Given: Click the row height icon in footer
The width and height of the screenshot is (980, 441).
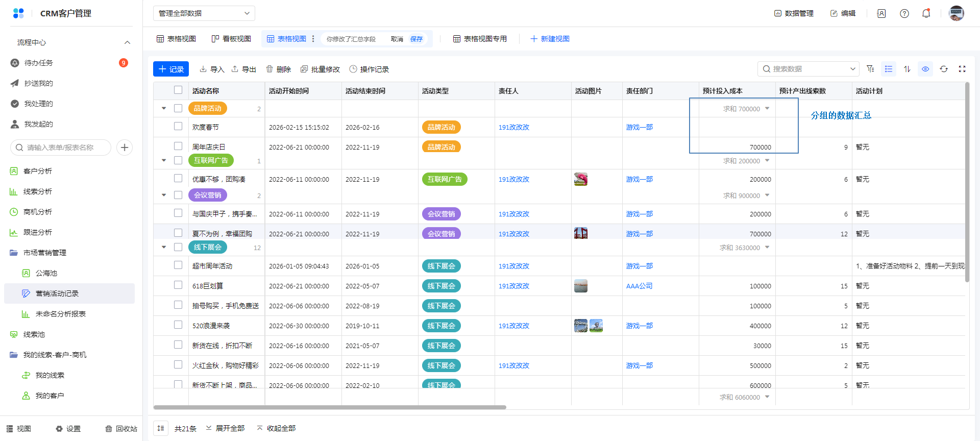Looking at the screenshot, I should 161,428.
